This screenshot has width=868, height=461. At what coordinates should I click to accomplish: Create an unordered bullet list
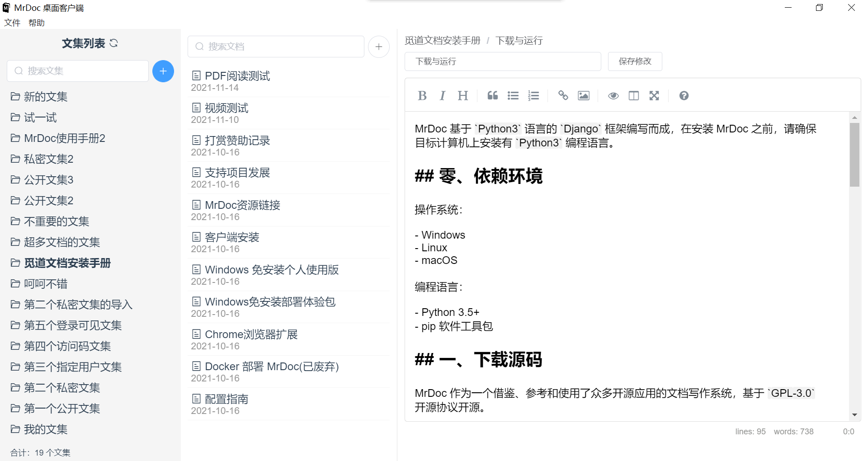[513, 96]
